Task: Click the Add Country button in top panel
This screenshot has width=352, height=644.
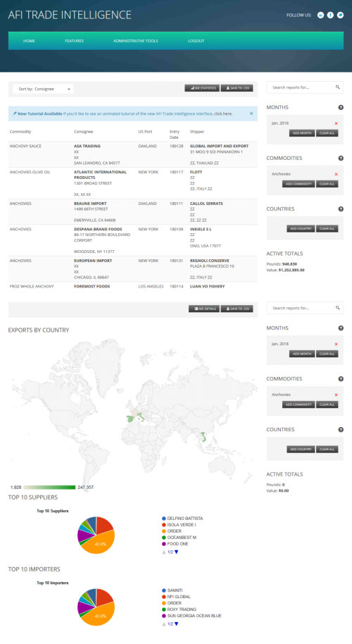Action: [x=301, y=228]
